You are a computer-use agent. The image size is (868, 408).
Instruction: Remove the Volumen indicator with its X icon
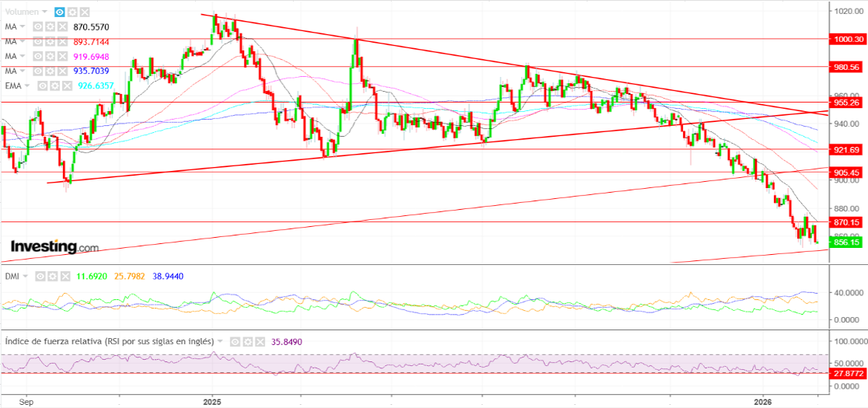click(85, 12)
